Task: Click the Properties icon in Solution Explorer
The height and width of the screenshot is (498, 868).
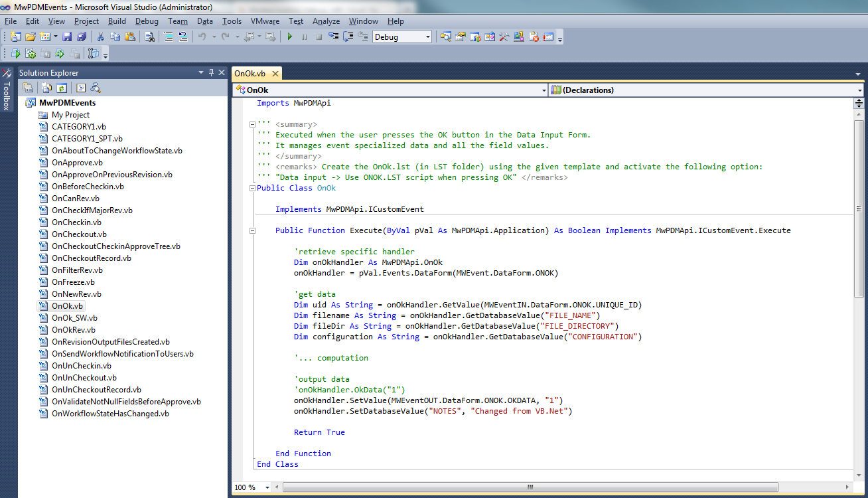Action: click(x=28, y=88)
